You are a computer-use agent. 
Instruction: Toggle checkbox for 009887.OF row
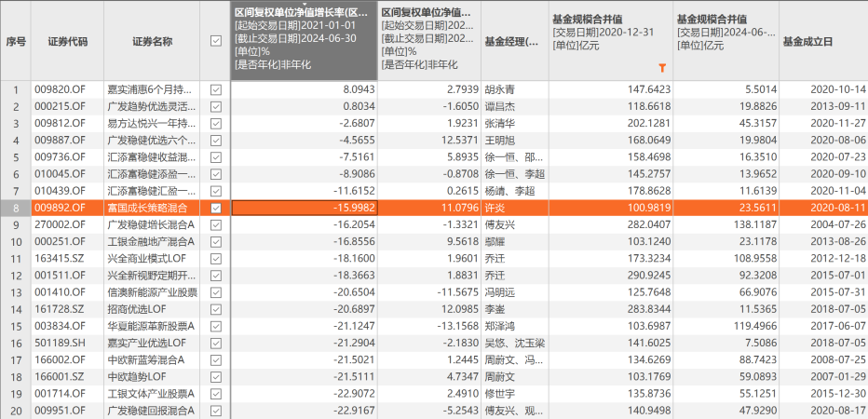[x=216, y=140]
